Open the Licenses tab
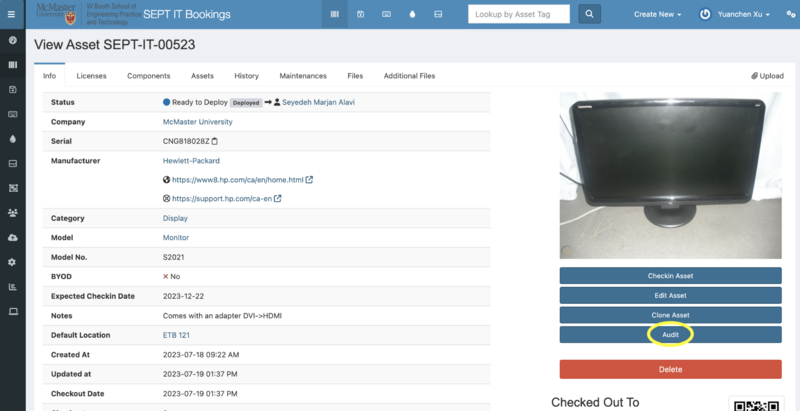 (x=91, y=76)
